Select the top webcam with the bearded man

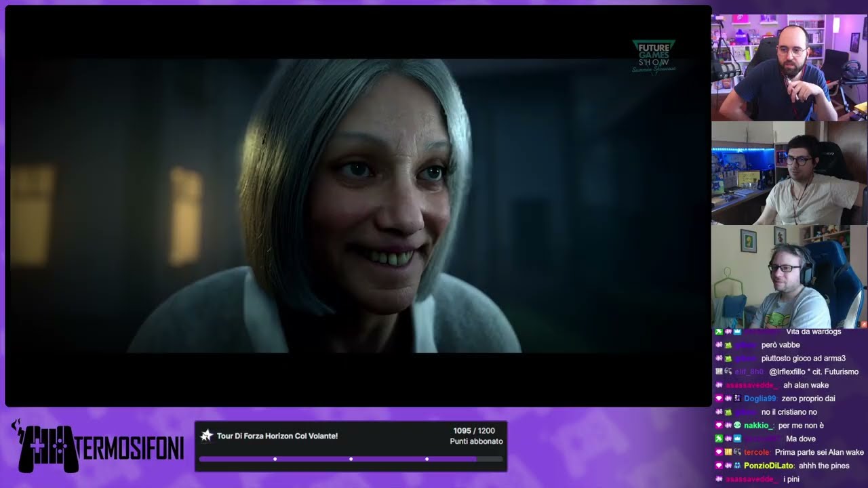click(x=789, y=67)
